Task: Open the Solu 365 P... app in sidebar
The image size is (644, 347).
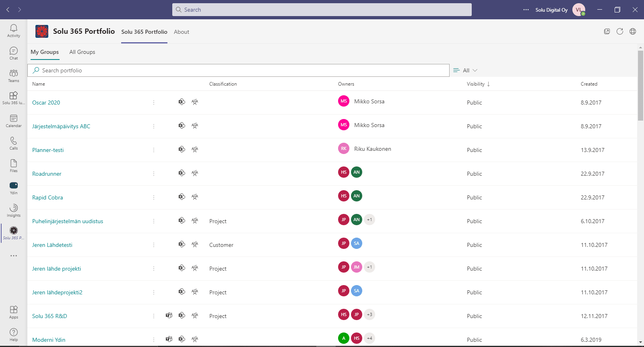Action: click(x=14, y=233)
